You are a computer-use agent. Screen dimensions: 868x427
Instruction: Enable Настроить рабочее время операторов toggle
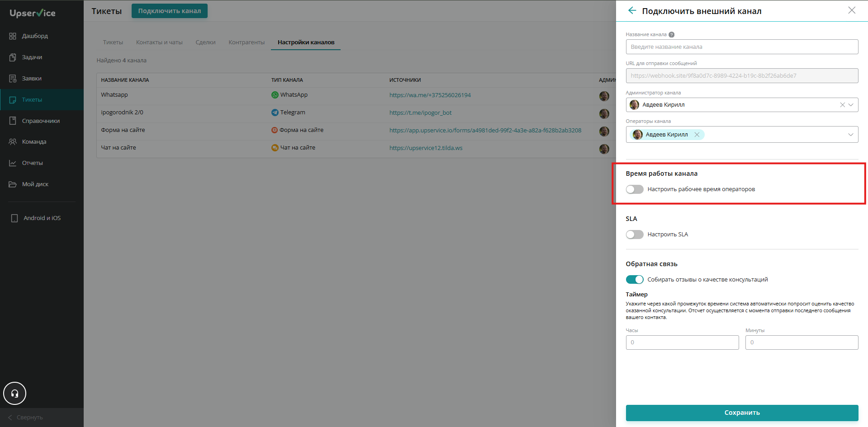(x=635, y=189)
